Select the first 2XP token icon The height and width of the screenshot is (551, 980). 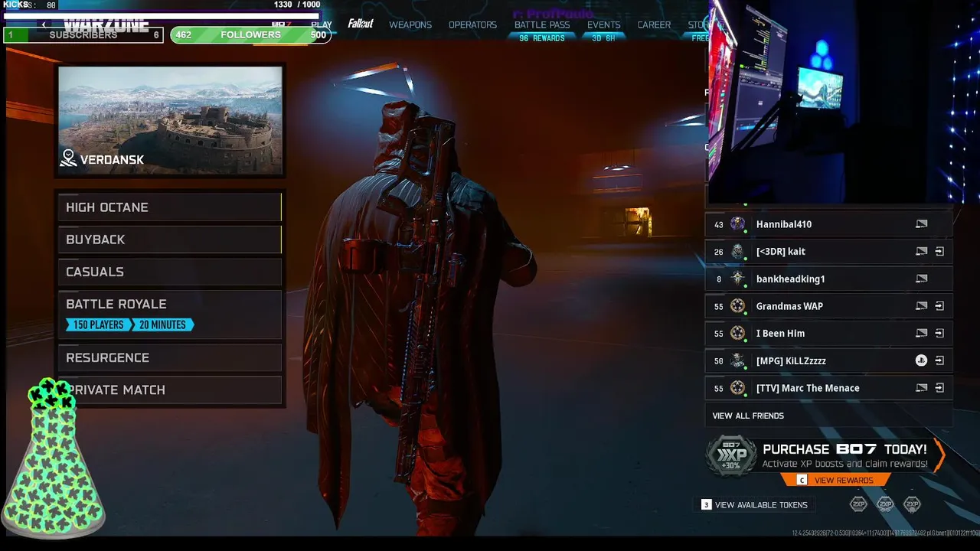click(858, 504)
